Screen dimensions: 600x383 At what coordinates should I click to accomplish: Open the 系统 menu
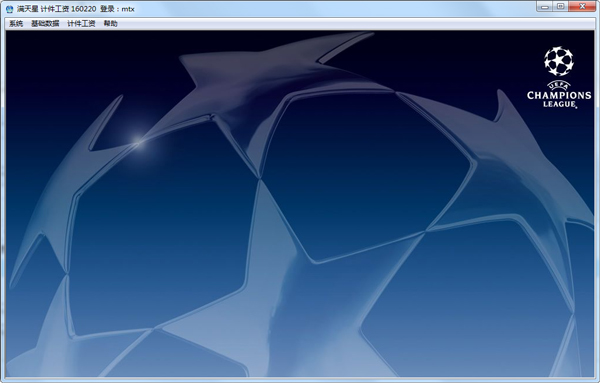pyautogui.click(x=16, y=24)
